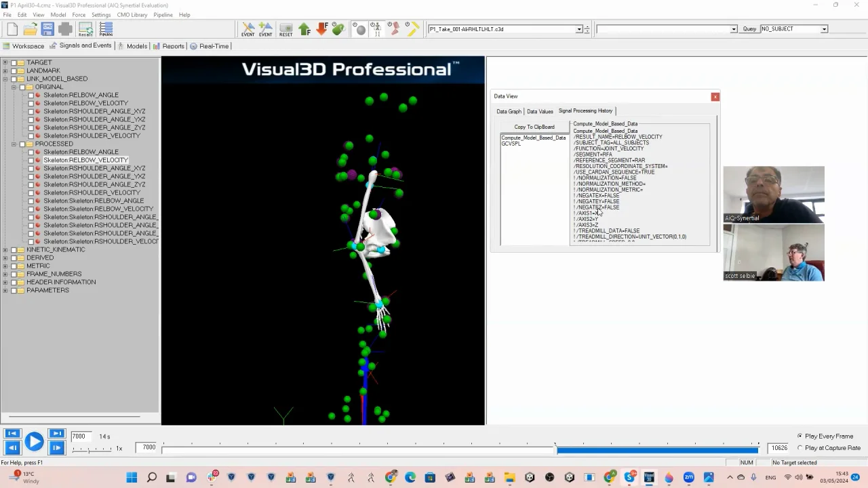
Task: Check the LANDMARK folder checkbox
Action: click(13, 70)
